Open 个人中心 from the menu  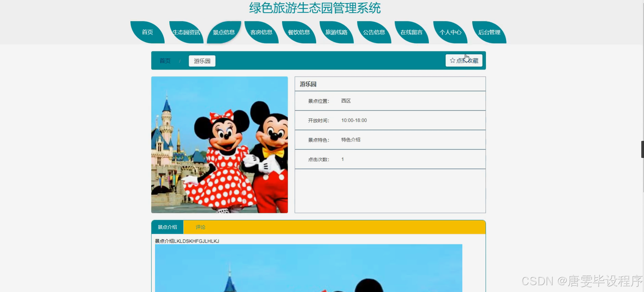coord(450,32)
